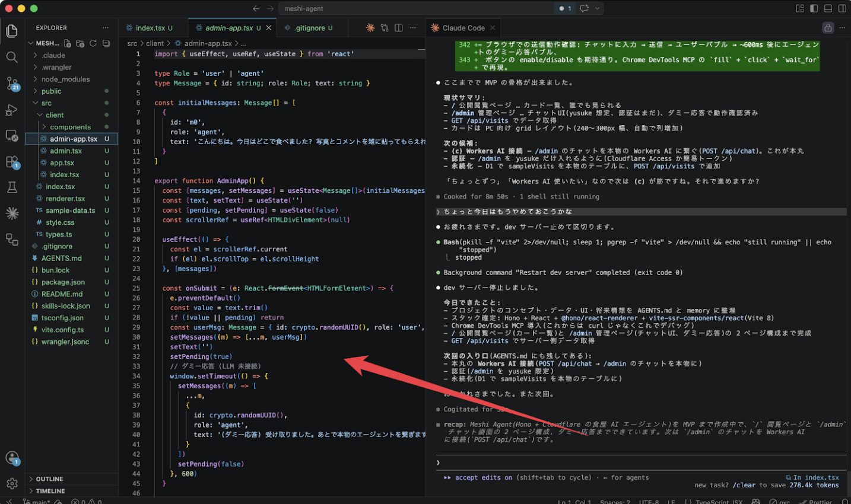Toggle Secondary Side Bar visibility

click(x=842, y=8)
